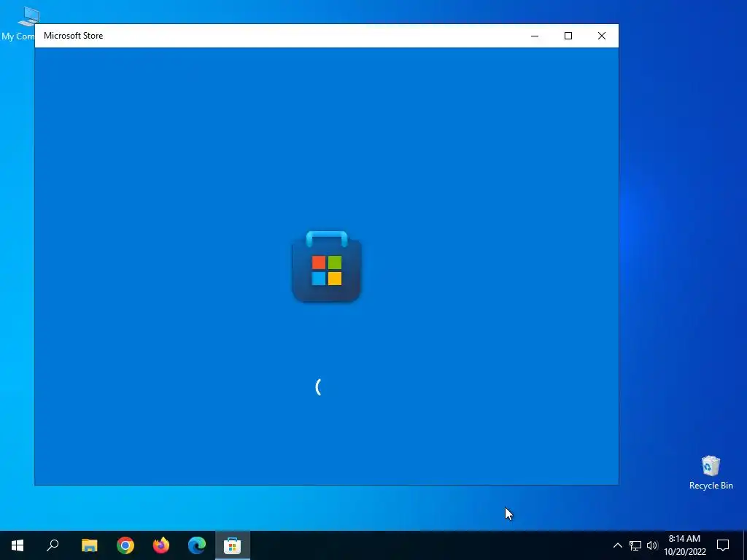Open taskbar search magnifier
Viewport: 747px width, 560px height.
click(x=53, y=545)
